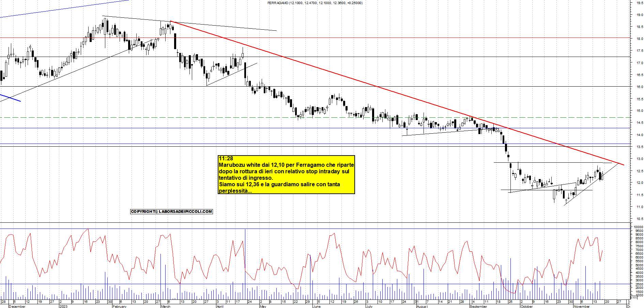The image size is (644, 308).
Task: Click the August month label
Action: (422, 306)
